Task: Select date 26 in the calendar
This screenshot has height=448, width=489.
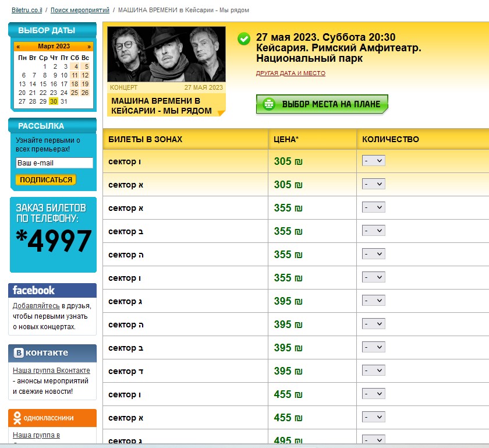Action: (x=86, y=93)
